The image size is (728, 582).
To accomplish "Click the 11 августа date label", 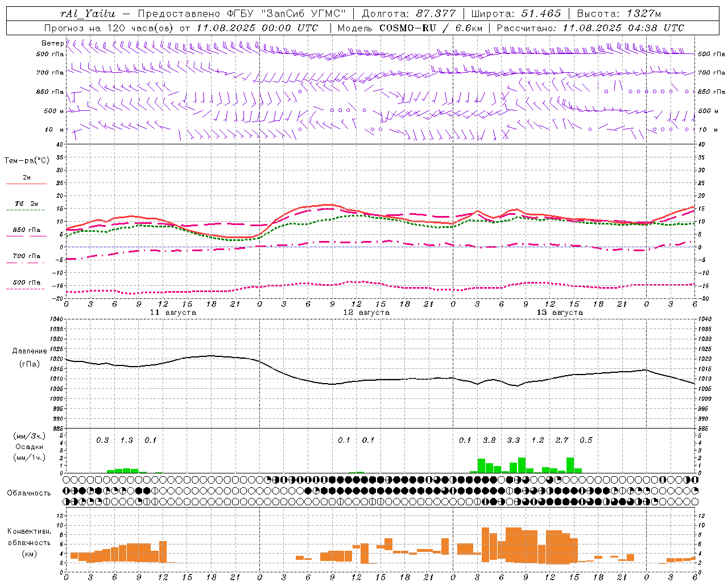I will tap(173, 313).
